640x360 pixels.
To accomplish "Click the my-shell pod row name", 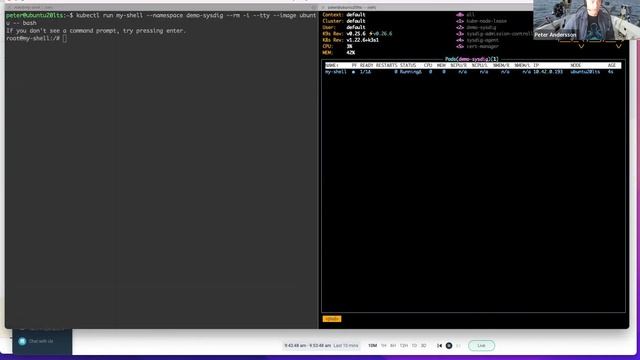I will [x=336, y=72].
